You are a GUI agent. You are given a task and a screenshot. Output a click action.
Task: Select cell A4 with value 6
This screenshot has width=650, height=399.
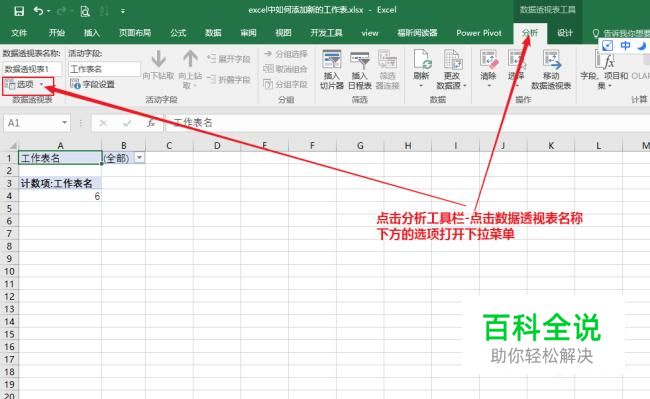[61, 196]
